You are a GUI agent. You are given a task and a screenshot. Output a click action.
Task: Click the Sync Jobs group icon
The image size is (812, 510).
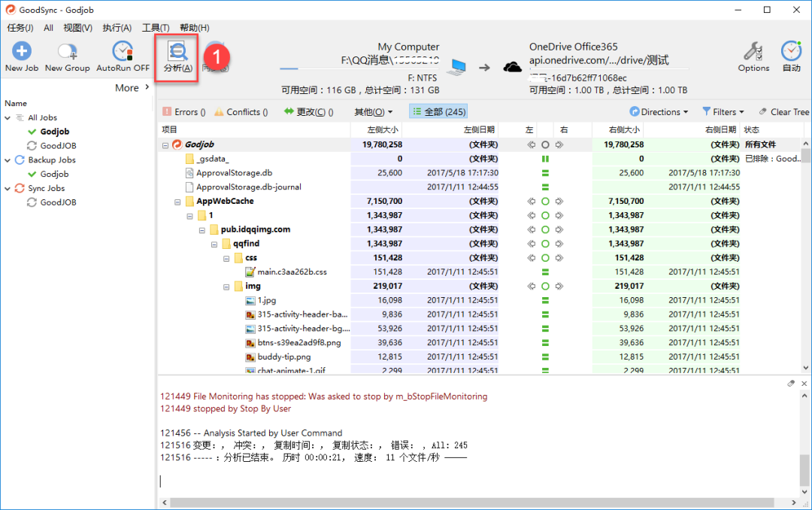(x=20, y=188)
